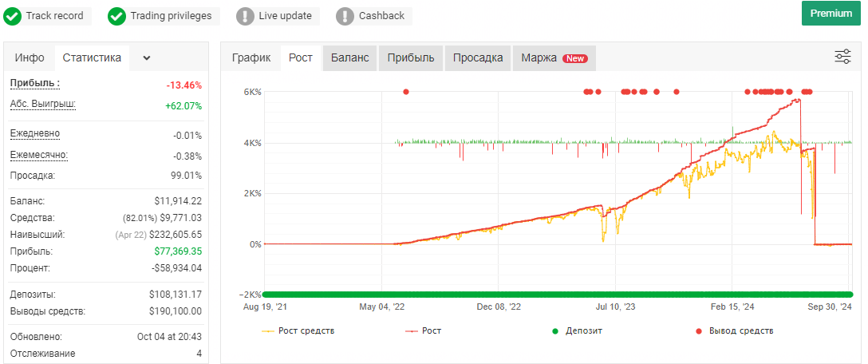Click the Track record label

pos(55,15)
